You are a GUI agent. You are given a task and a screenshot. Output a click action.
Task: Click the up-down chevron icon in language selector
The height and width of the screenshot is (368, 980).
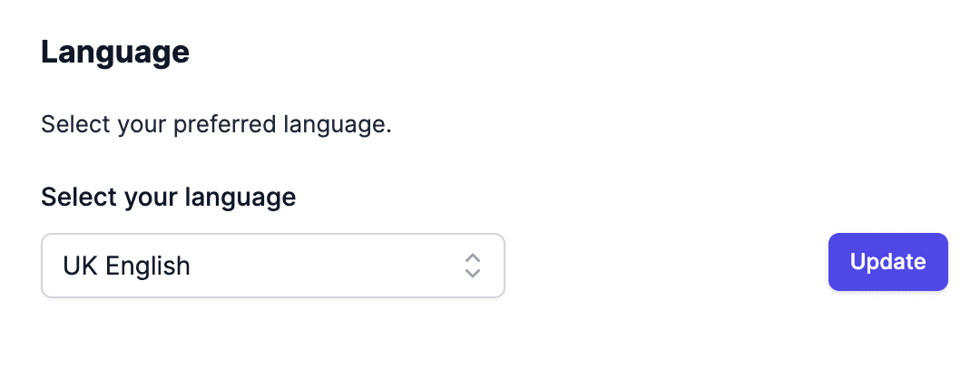pos(472,266)
